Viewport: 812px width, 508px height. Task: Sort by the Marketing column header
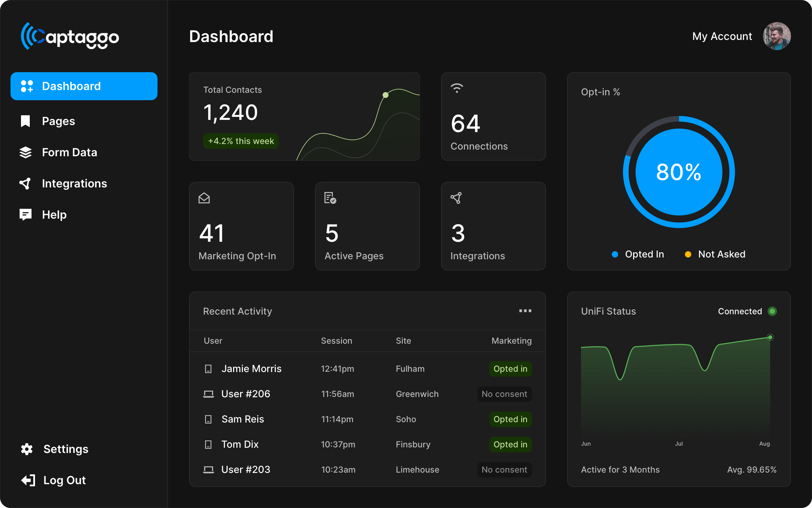click(511, 341)
